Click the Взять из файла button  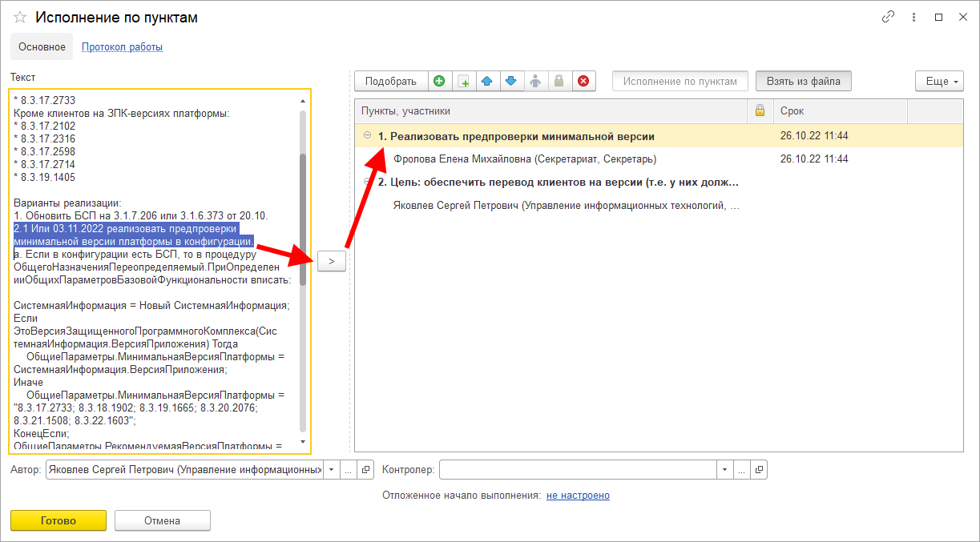click(803, 81)
